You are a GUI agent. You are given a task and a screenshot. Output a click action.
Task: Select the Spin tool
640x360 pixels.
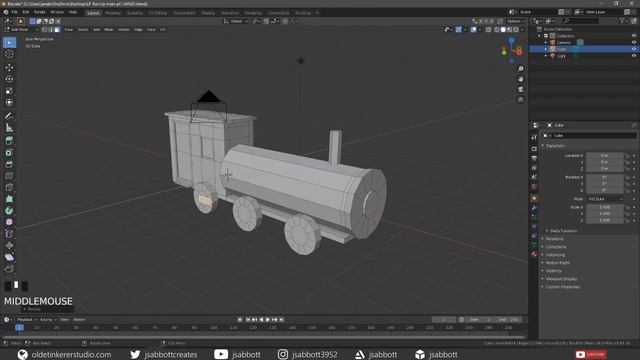click(x=9, y=211)
